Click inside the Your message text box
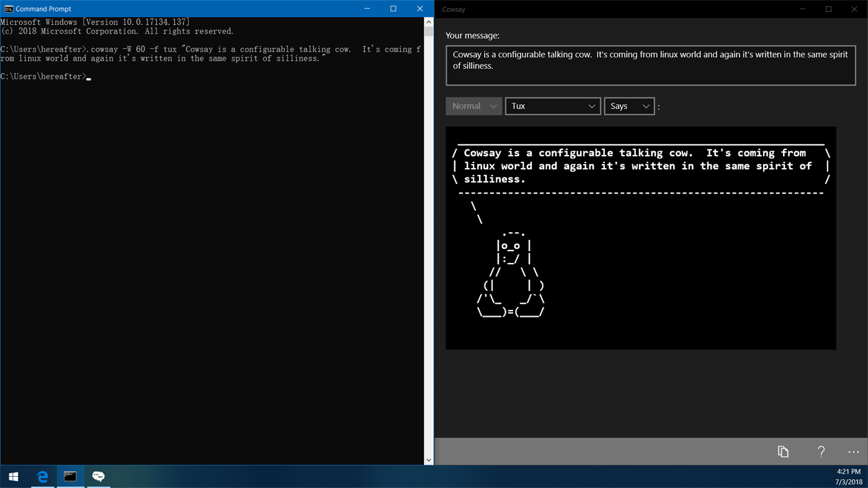This screenshot has height=488, width=868. click(650, 65)
